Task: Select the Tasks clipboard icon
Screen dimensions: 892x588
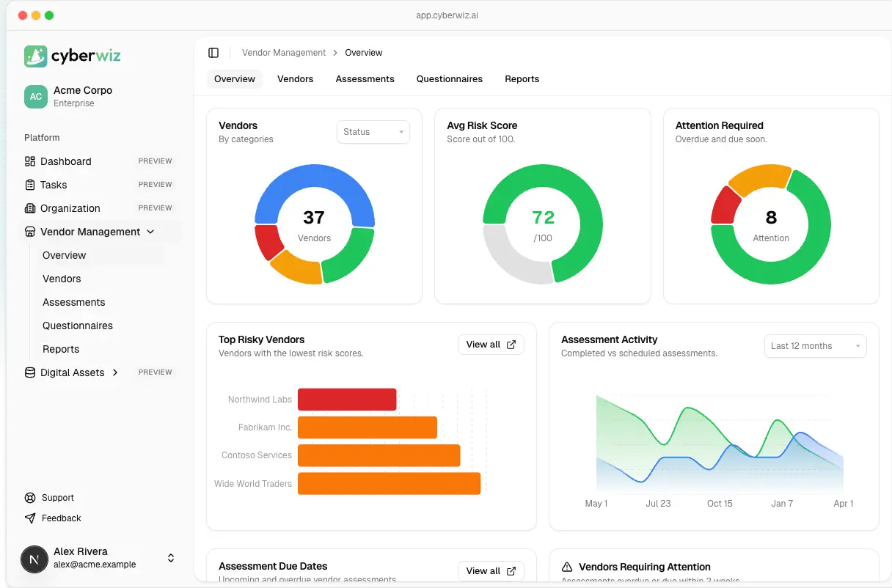Action: point(30,185)
